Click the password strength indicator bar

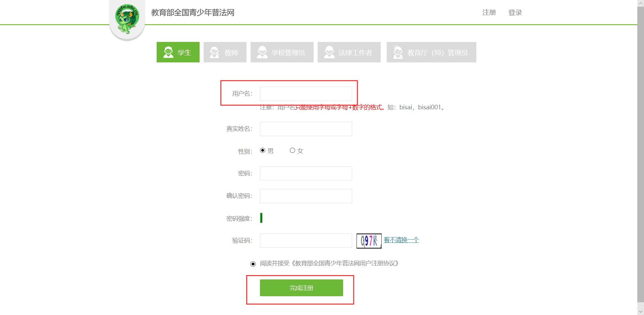261,218
